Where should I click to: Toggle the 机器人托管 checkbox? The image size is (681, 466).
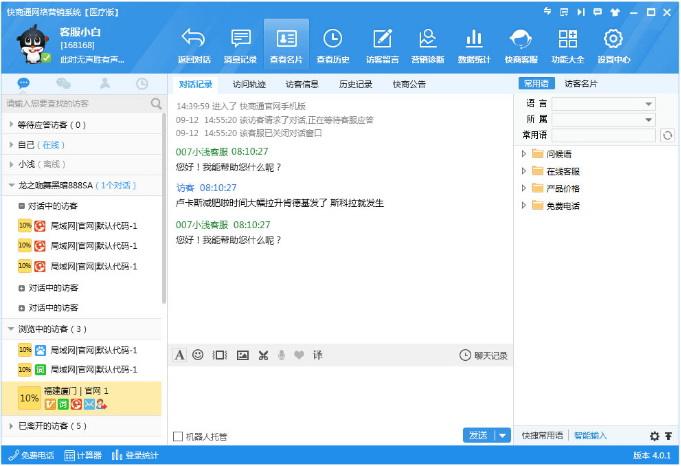tap(178, 436)
